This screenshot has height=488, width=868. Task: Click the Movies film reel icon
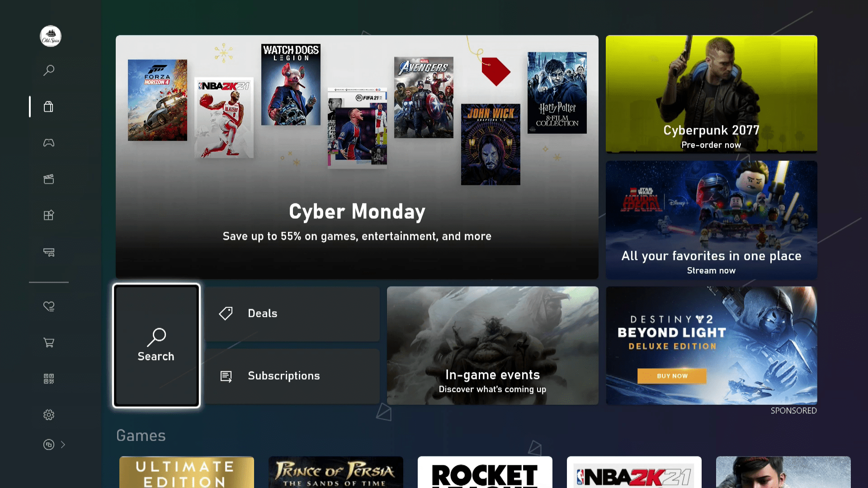click(x=49, y=179)
